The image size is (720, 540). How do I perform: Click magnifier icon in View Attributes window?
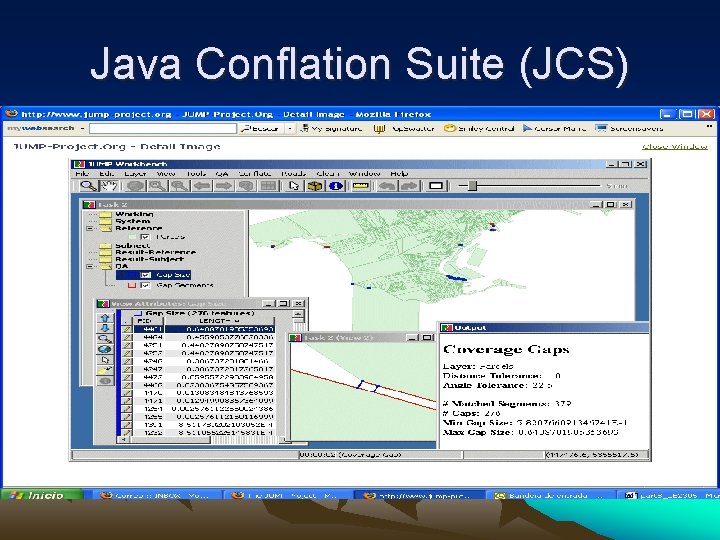coord(105,339)
